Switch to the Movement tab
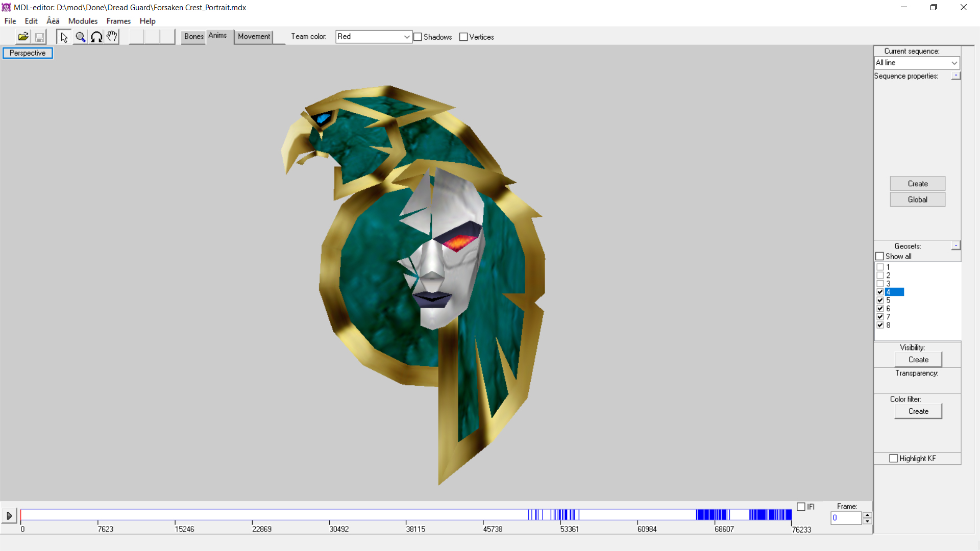Viewport: 980px width, 551px height. pyautogui.click(x=254, y=37)
